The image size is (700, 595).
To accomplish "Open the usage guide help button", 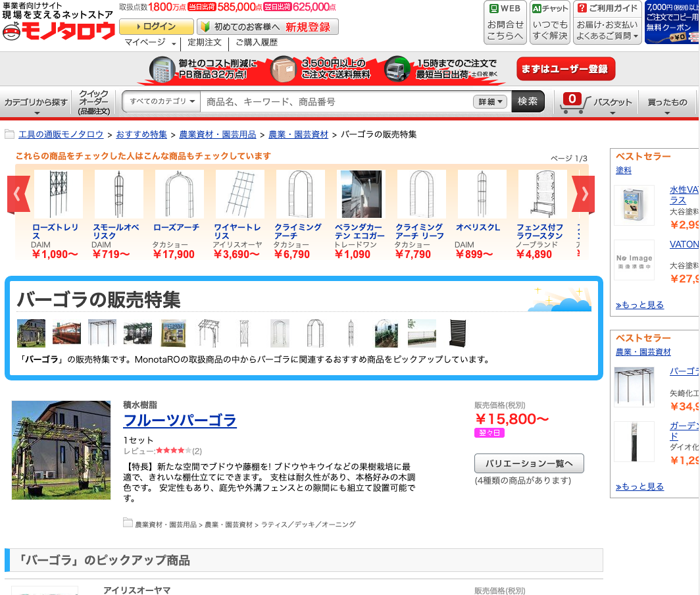I will point(607,22).
